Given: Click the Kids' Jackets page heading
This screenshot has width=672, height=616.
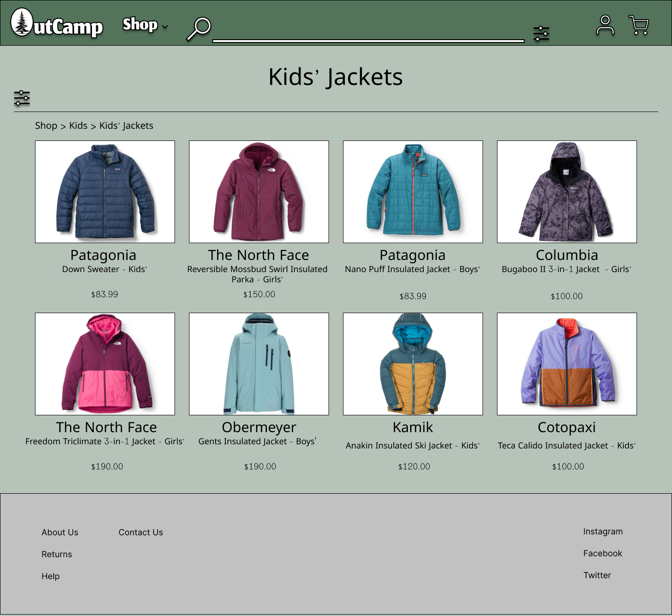Looking at the screenshot, I should [x=336, y=77].
